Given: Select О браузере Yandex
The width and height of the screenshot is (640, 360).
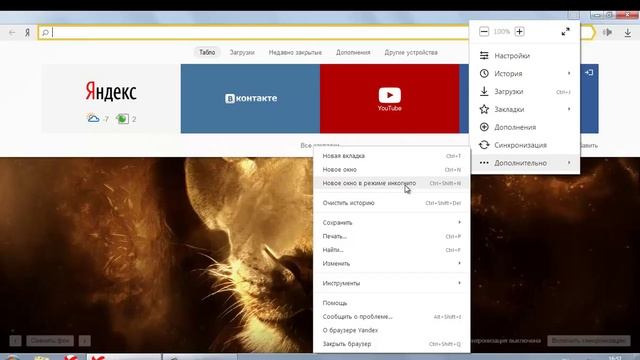Looking at the screenshot, I should (392, 330).
